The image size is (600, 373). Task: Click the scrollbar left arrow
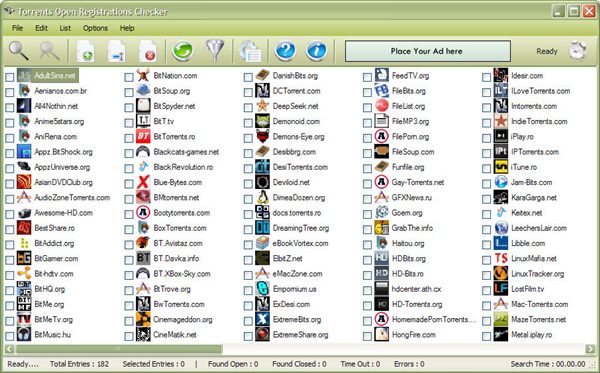10,349
